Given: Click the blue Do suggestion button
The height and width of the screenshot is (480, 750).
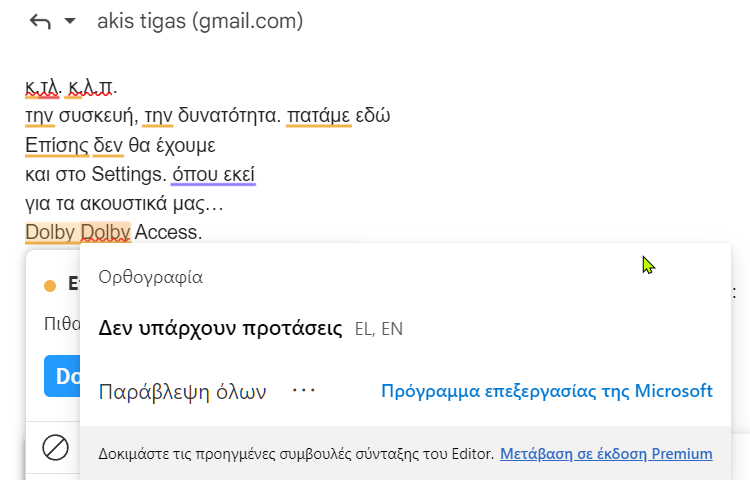Looking at the screenshot, I should point(62,376).
